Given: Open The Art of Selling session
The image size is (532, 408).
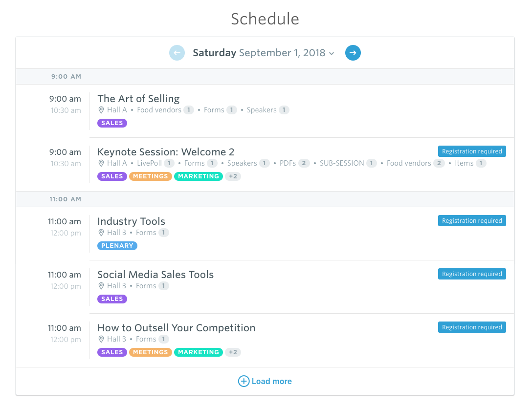Looking at the screenshot, I should (138, 99).
